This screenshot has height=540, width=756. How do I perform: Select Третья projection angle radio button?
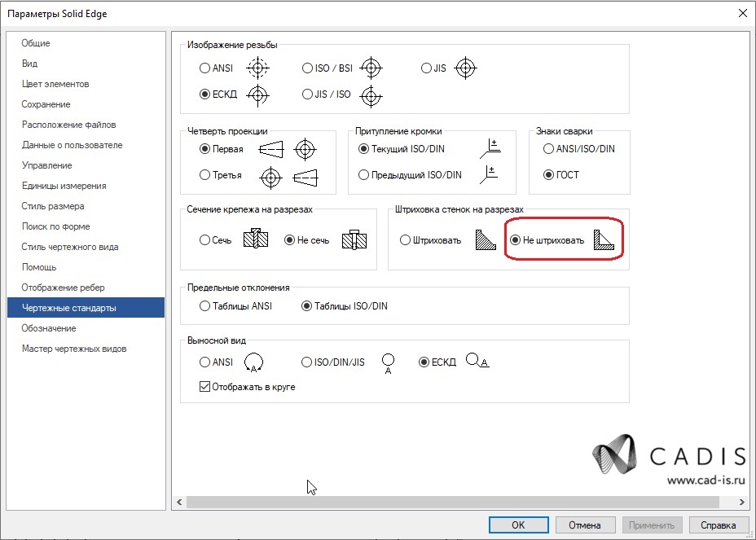click(x=204, y=174)
